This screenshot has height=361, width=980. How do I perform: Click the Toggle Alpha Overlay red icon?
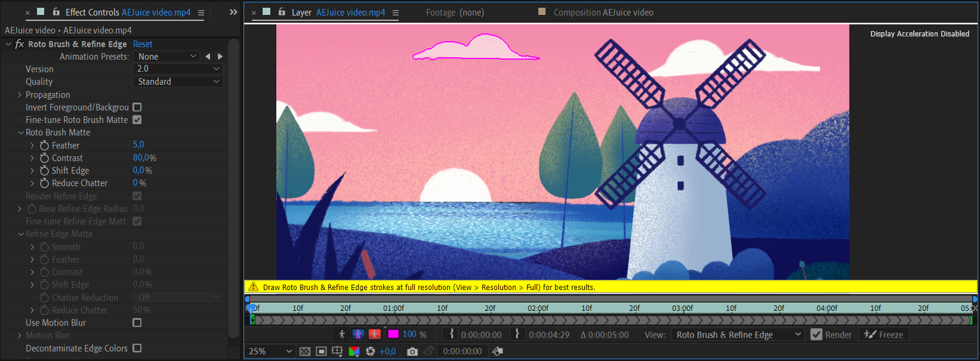click(375, 335)
